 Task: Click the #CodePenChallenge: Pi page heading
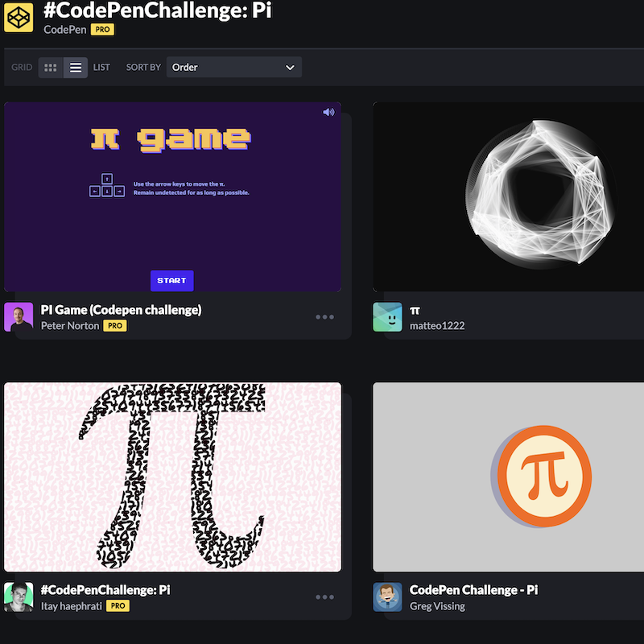pyautogui.click(x=158, y=10)
